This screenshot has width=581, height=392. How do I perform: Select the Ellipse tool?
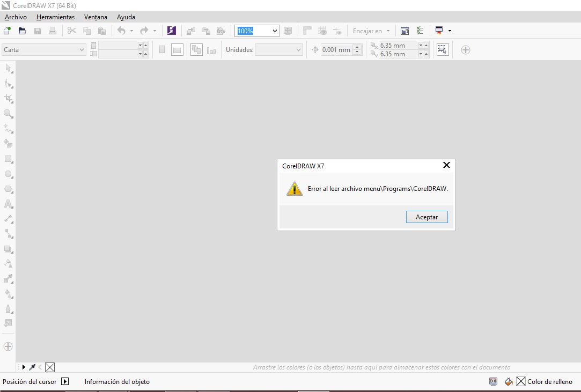tap(9, 174)
